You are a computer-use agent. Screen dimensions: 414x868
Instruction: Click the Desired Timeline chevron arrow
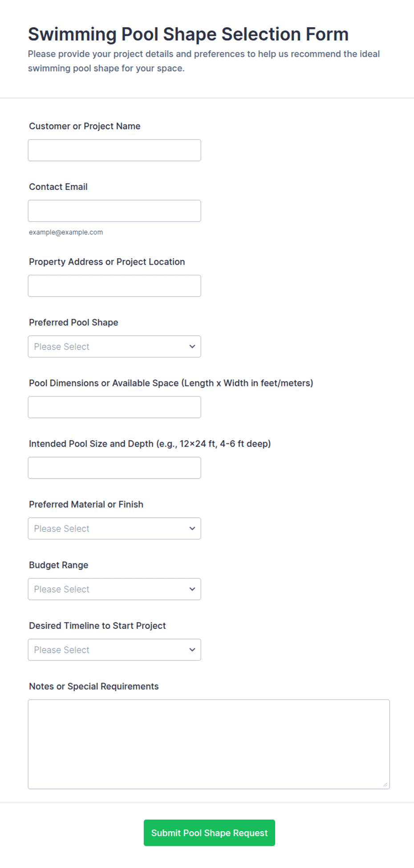coord(192,650)
